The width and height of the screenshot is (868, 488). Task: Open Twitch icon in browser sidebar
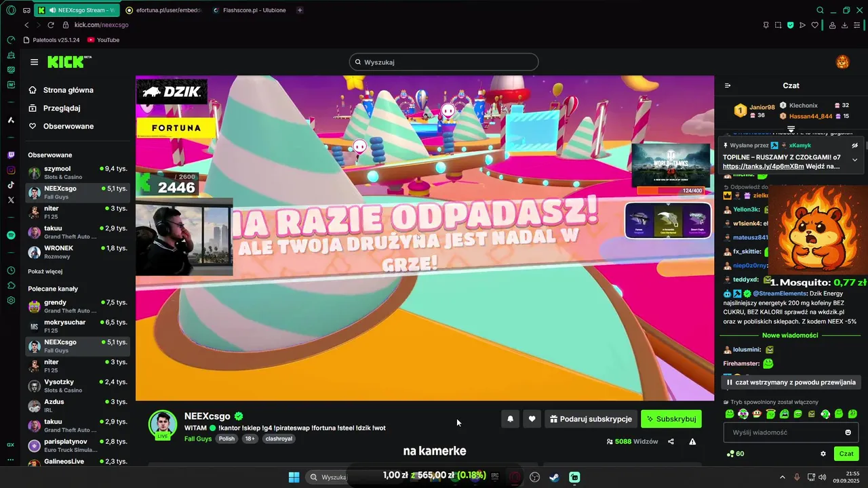(11, 155)
